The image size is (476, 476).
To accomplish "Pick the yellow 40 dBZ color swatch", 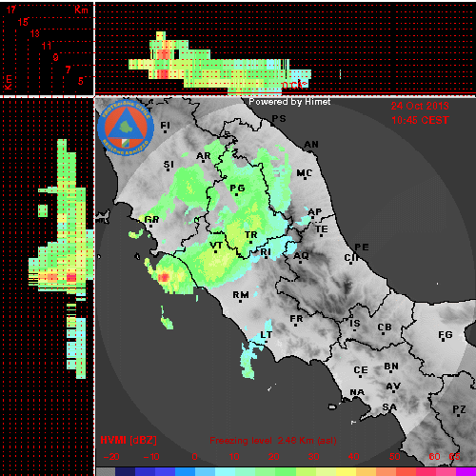I will (346, 471).
